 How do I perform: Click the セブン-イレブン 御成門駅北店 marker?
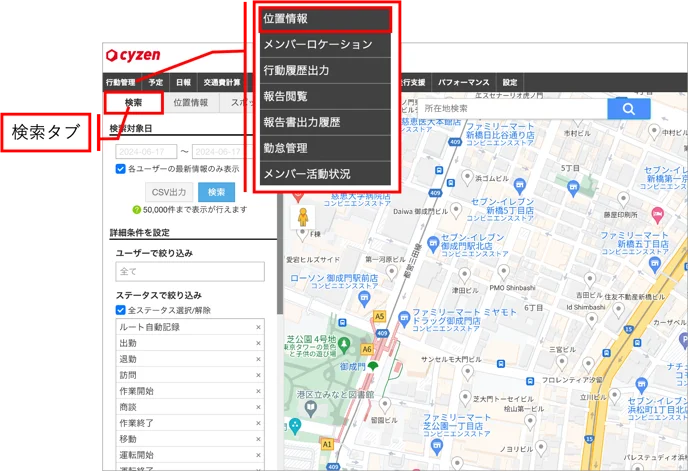click(433, 244)
